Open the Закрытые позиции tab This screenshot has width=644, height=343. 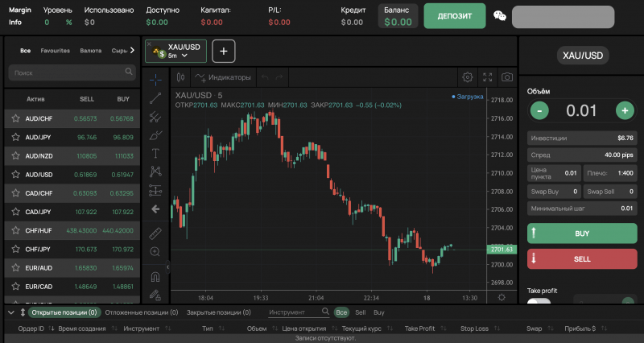tap(218, 312)
